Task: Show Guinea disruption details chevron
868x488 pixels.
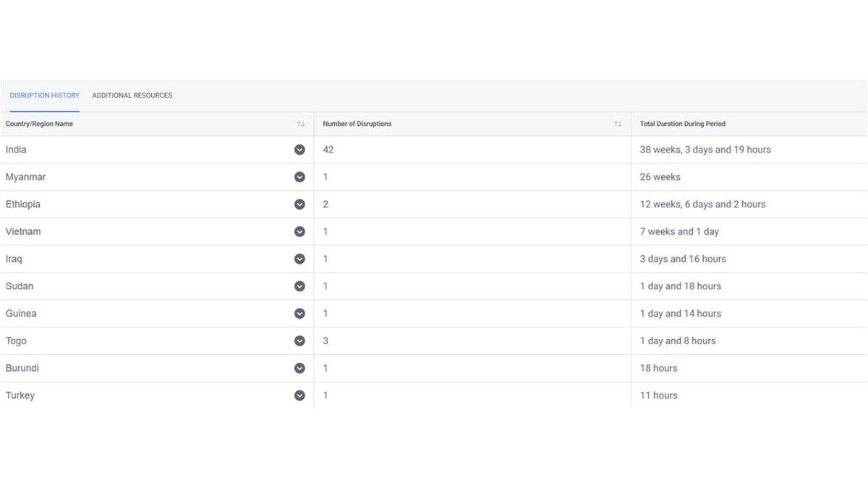Action: tap(299, 314)
